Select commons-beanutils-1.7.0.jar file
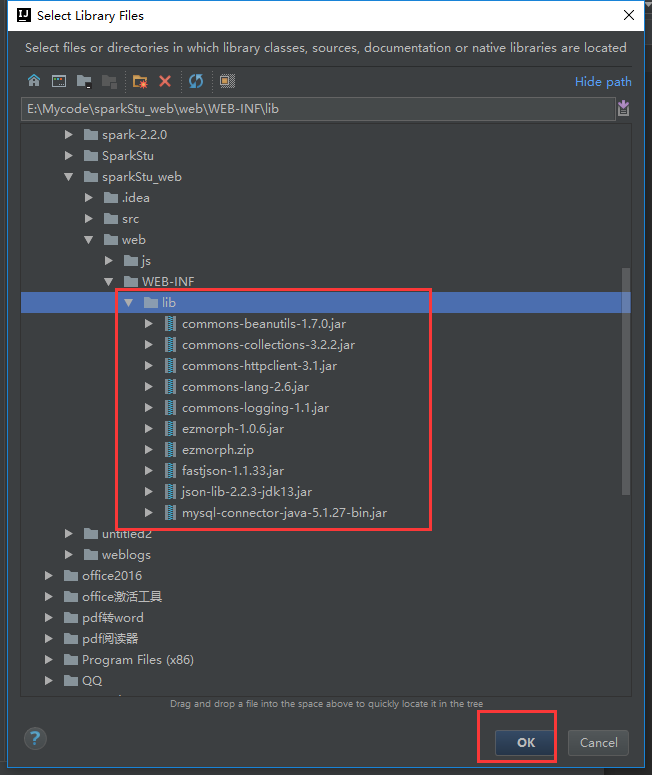This screenshot has height=775, width=652. (x=263, y=324)
